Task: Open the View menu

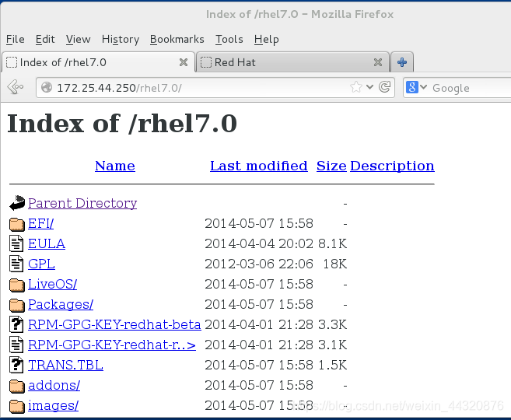Action: [79, 39]
